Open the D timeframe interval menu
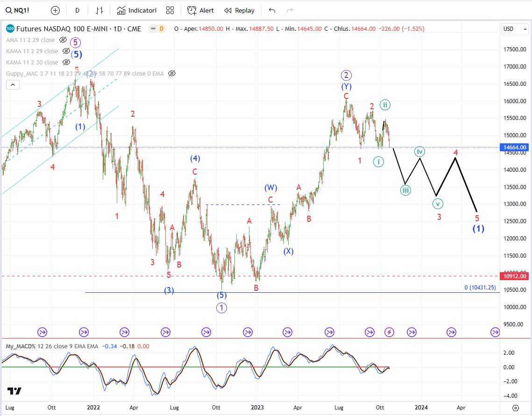The height and width of the screenshot is (416, 532). [78, 11]
